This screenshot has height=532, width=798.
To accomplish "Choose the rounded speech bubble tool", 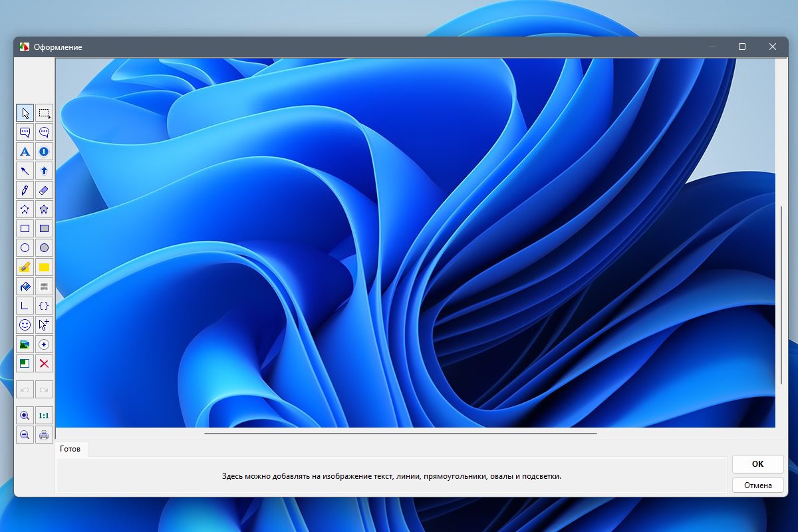I will (44, 132).
